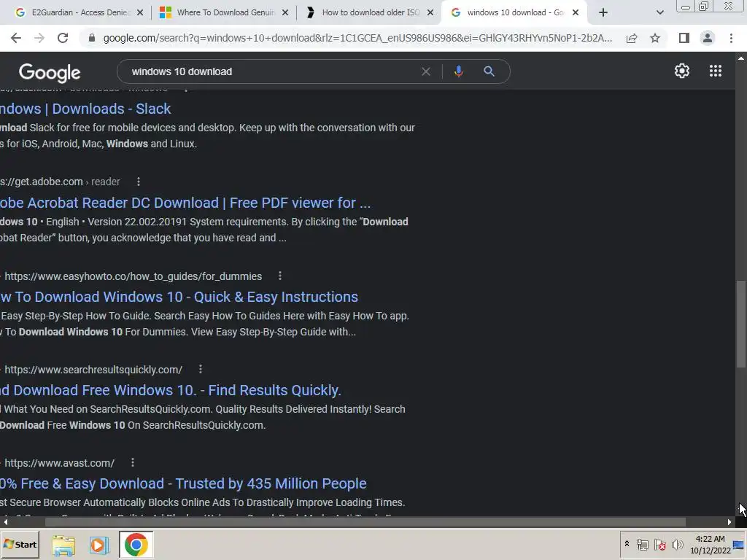
Task: Click the Chrome taskbar button
Action: click(136, 545)
